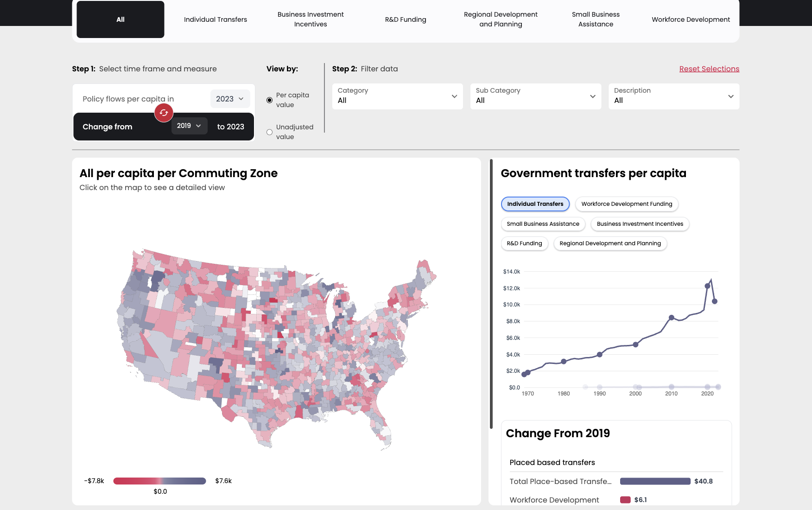The height and width of the screenshot is (510, 812).
Task: Expand the Sub Category filter dropdown
Action: click(535, 96)
